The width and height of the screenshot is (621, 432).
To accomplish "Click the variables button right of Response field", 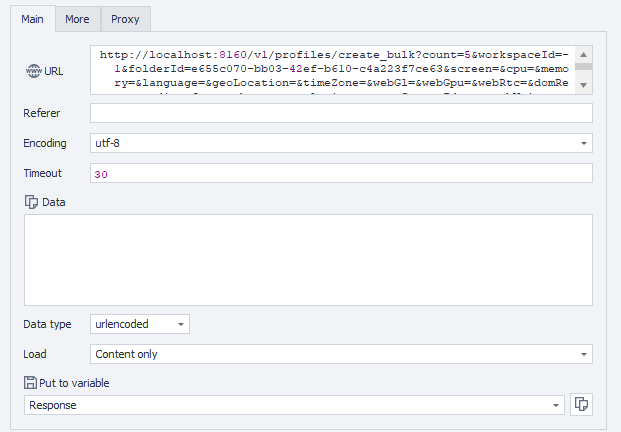I will pos(581,404).
